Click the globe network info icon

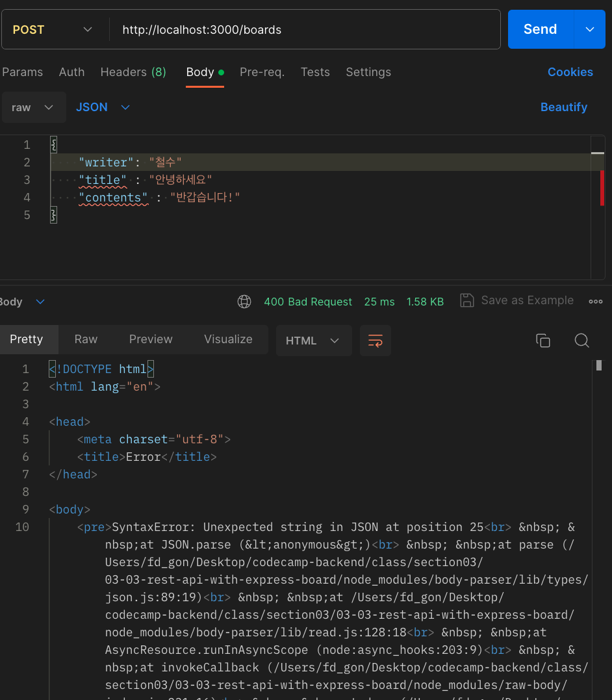pyautogui.click(x=244, y=302)
